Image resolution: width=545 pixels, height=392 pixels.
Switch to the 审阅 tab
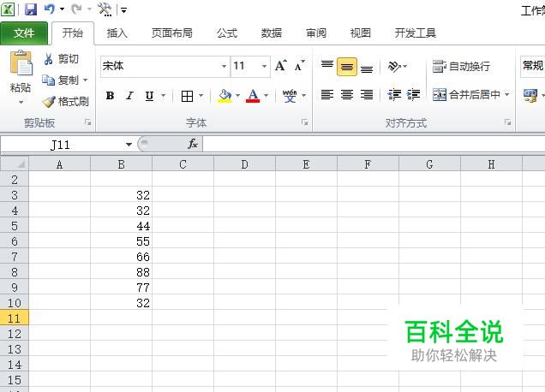pyautogui.click(x=316, y=33)
